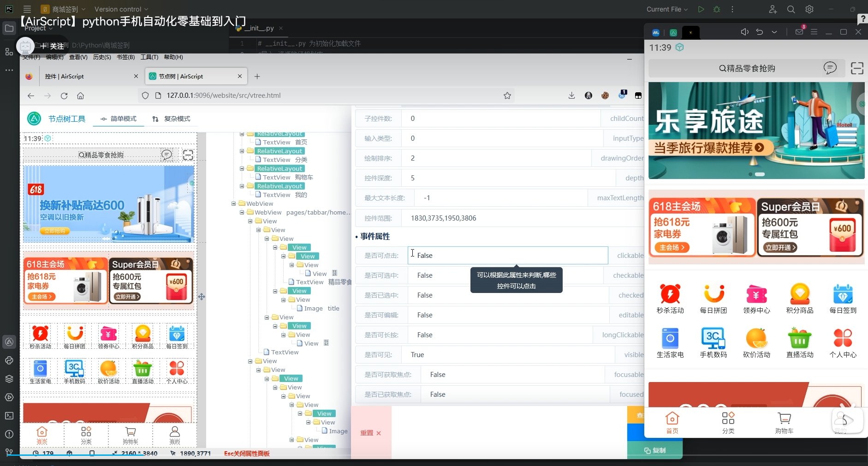This screenshot has height=466, width=868.
Task: Open the Current File run configuration dropdown
Action: click(x=667, y=9)
